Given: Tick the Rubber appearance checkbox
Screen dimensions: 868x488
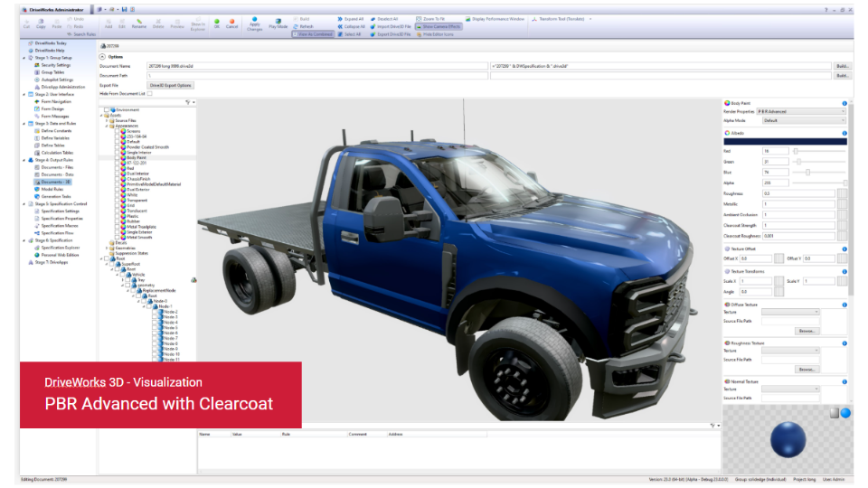Looking at the screenshot, I should [118, 221].
